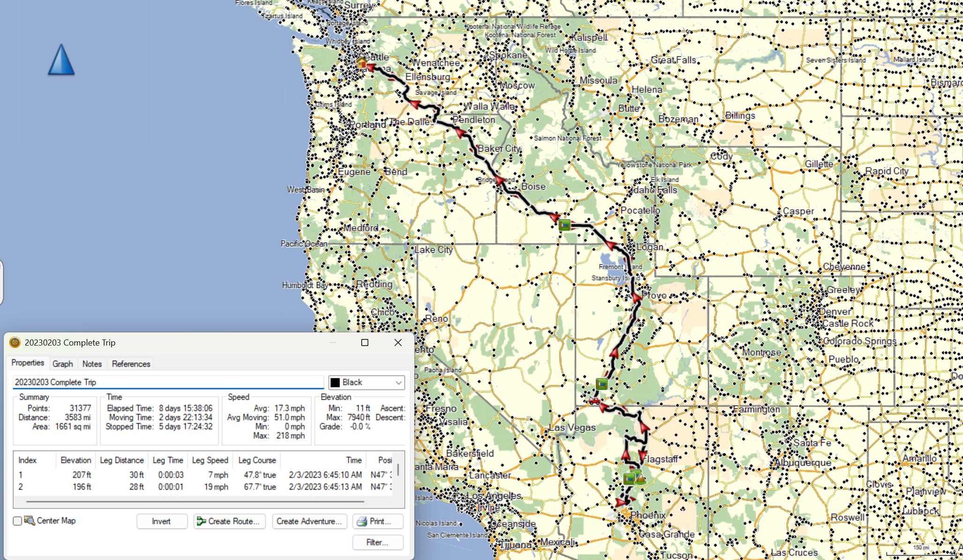
Task: Switch to the Graph tab
Action: pyautogui.click(x=62, y=364)
